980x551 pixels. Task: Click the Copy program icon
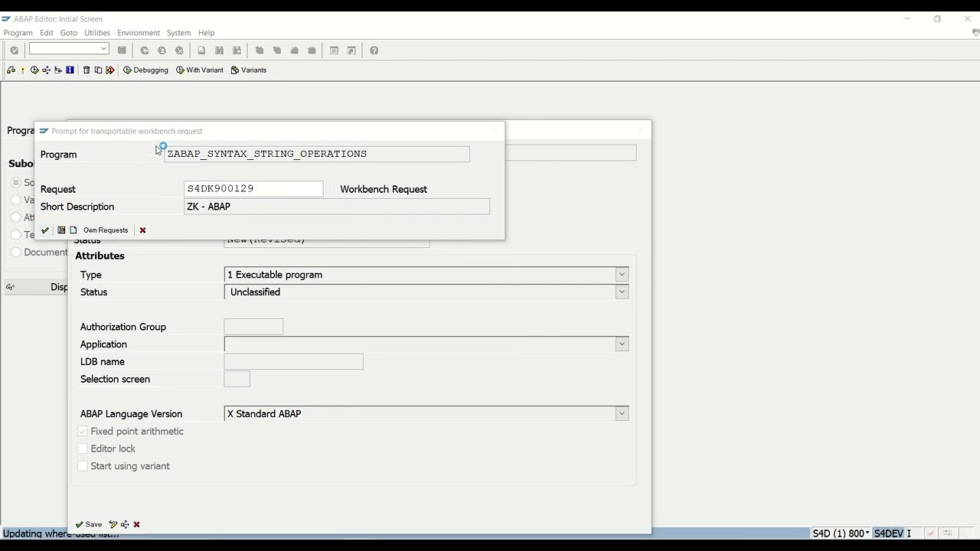[98, 70]
